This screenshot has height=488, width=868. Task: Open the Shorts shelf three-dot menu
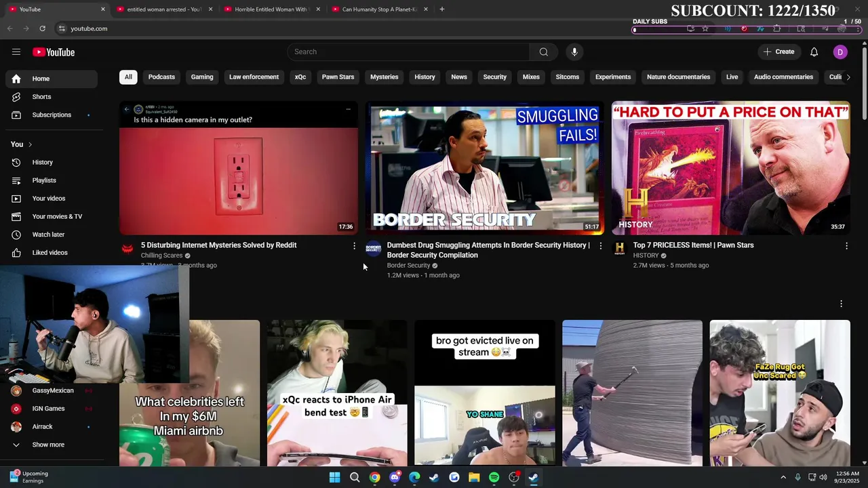pos(841,304)
